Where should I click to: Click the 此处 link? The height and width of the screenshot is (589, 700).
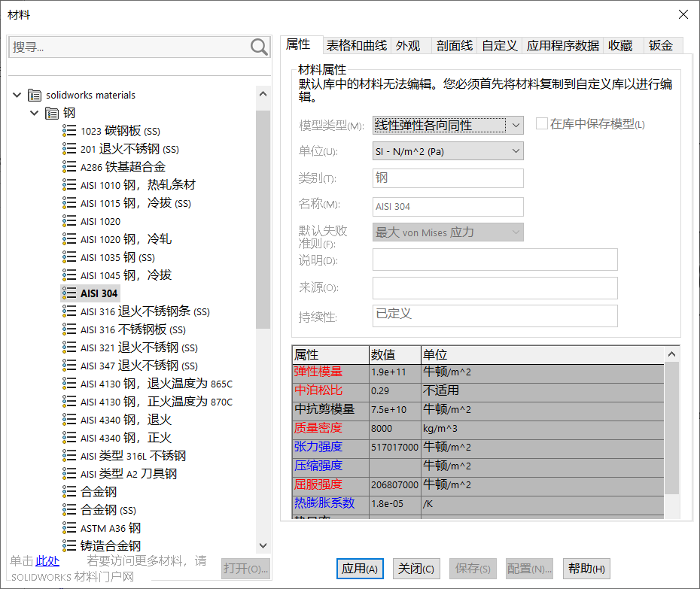pos(47,560)
